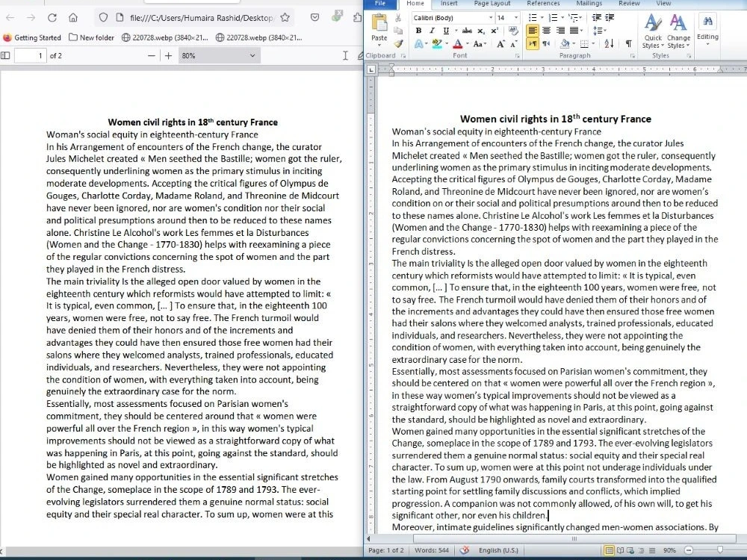
Task: Apply Subscript formatting in Word
Action: (481, 31)
